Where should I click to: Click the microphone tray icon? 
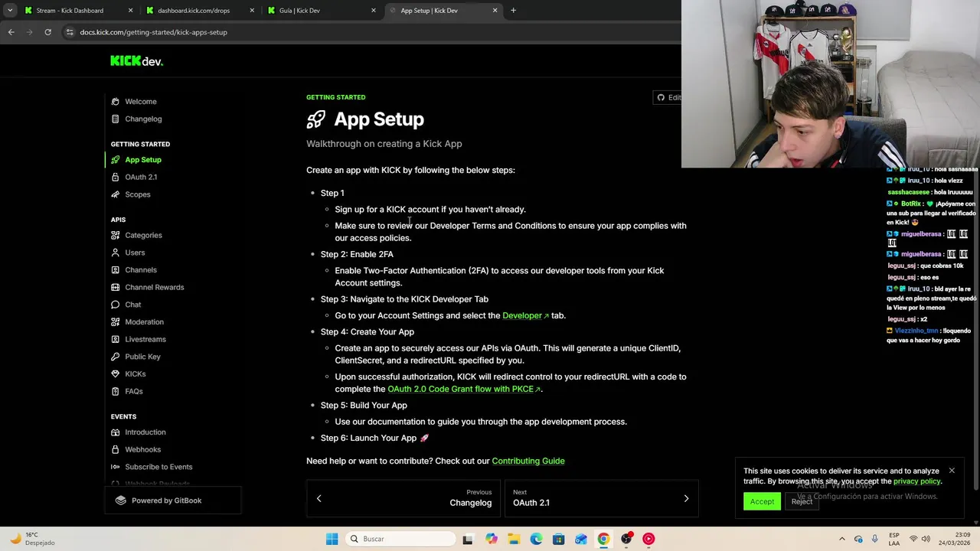pyautogui.click(x=874, y=539)
